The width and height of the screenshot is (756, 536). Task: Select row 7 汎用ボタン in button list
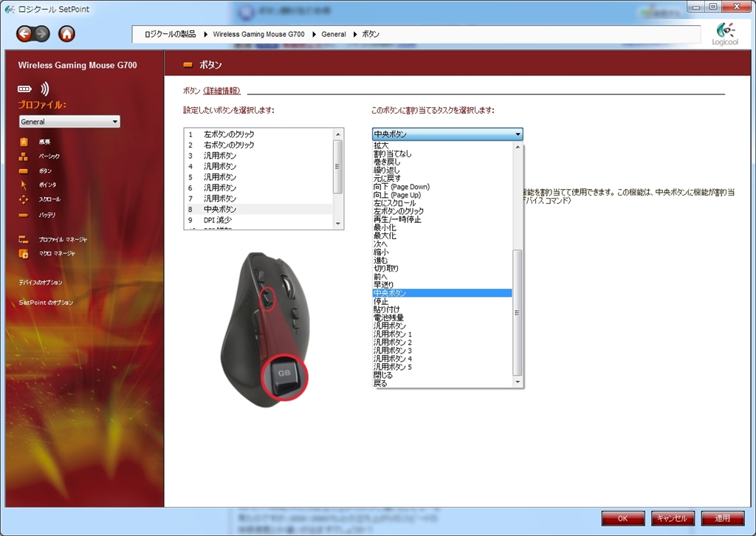click(259, 198)
